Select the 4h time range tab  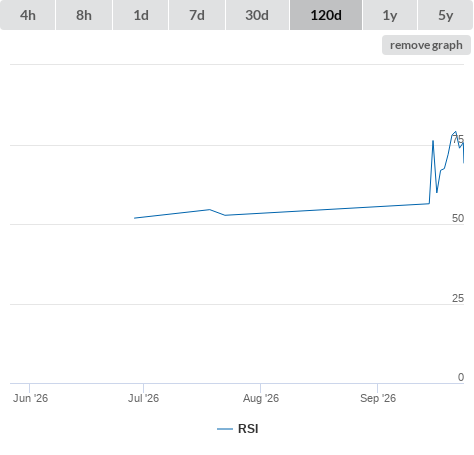pyautogui.click(x=28, y=15)
